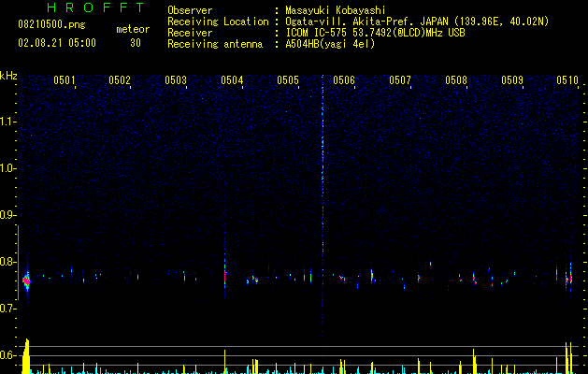Click the 1.0 kHz axis label
The image size is (588, 374).
[7, 168]
